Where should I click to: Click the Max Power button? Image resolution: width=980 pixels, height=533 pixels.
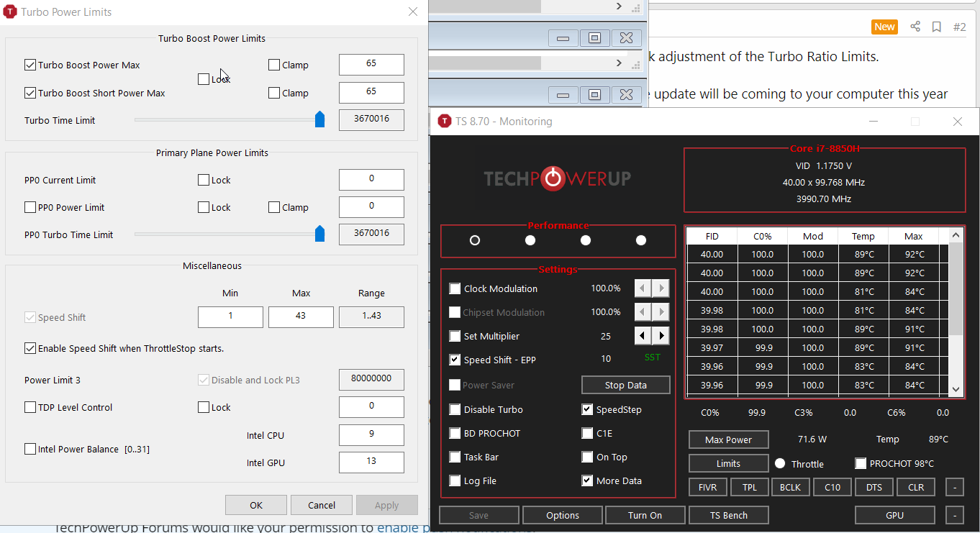tap(729, 439)
